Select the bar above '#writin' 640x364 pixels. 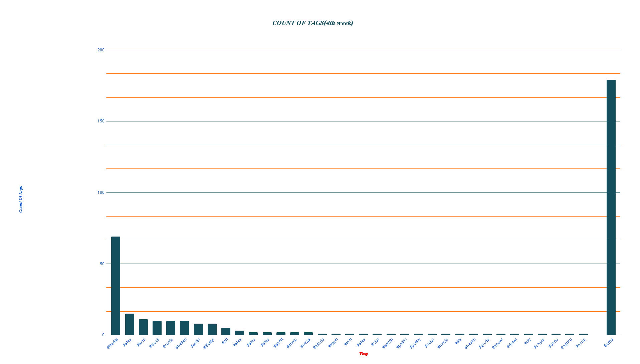click(198, 329)
